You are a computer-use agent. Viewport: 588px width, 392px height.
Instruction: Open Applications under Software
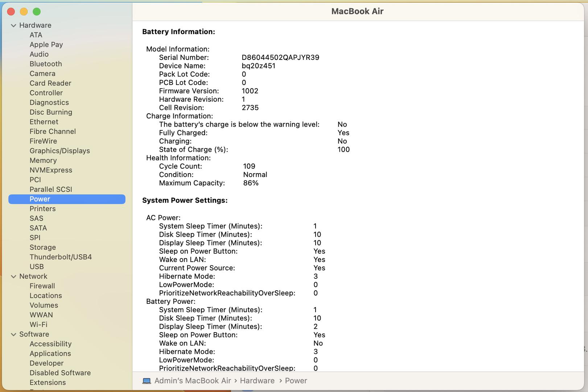point(50,354)
